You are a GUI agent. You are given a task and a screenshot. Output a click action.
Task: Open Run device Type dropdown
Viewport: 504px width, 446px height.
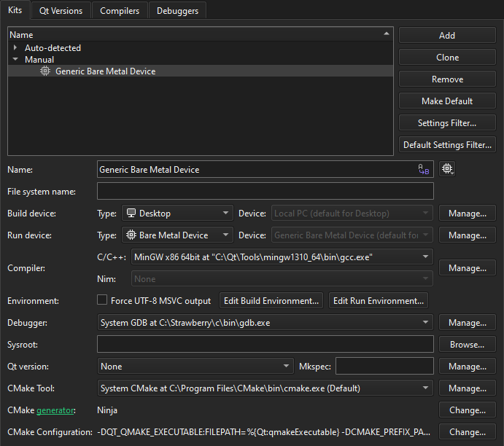(177, 235)
